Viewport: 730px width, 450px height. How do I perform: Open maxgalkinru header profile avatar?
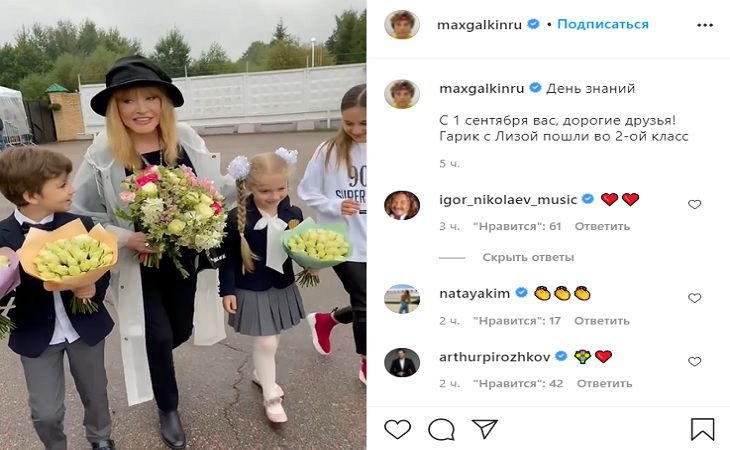tap(402, 24)
